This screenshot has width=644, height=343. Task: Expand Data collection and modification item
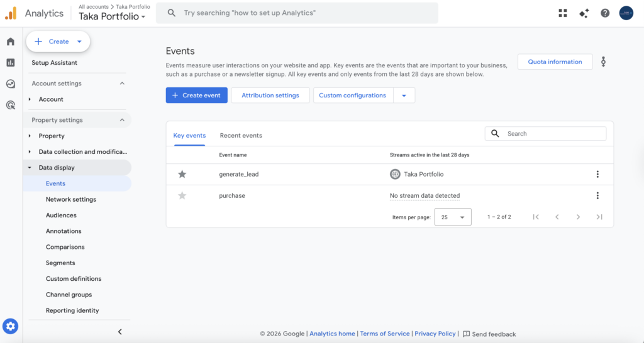coord(30,152)
